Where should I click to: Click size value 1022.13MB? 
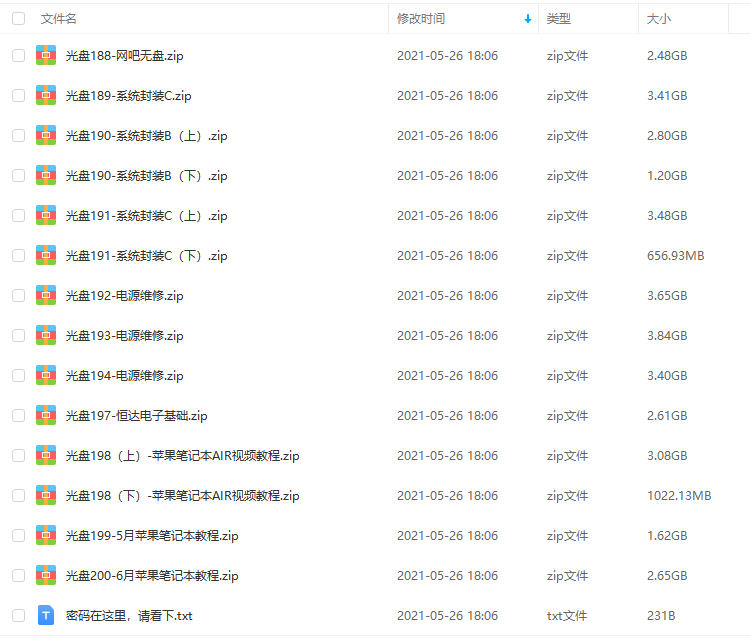click(679, 496)
